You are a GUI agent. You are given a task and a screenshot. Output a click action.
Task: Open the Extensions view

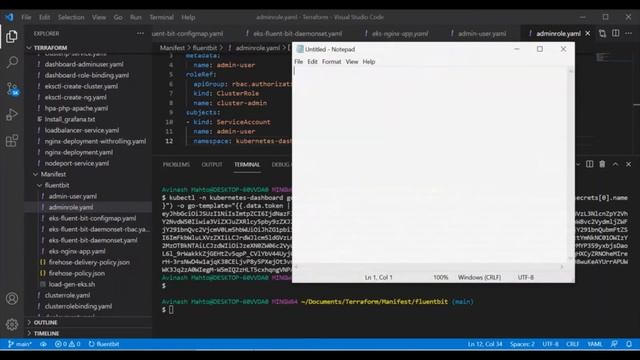coord(12,141)
